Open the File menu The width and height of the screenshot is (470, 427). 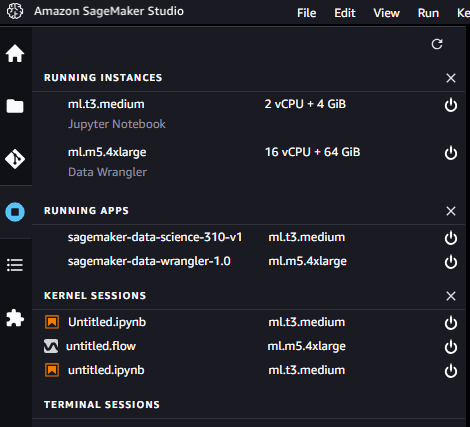click(306, 13)
